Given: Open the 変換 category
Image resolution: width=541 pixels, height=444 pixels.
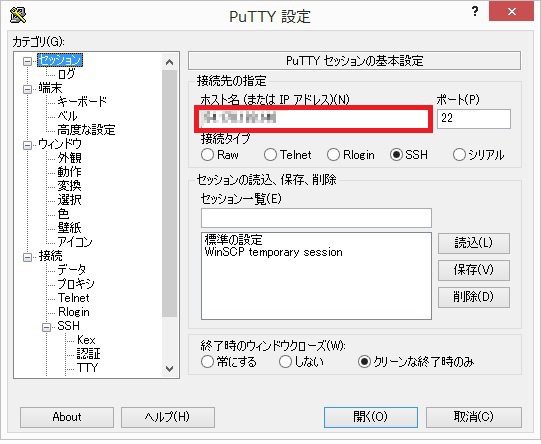Looking at the screenshot, I should point(69,186).
